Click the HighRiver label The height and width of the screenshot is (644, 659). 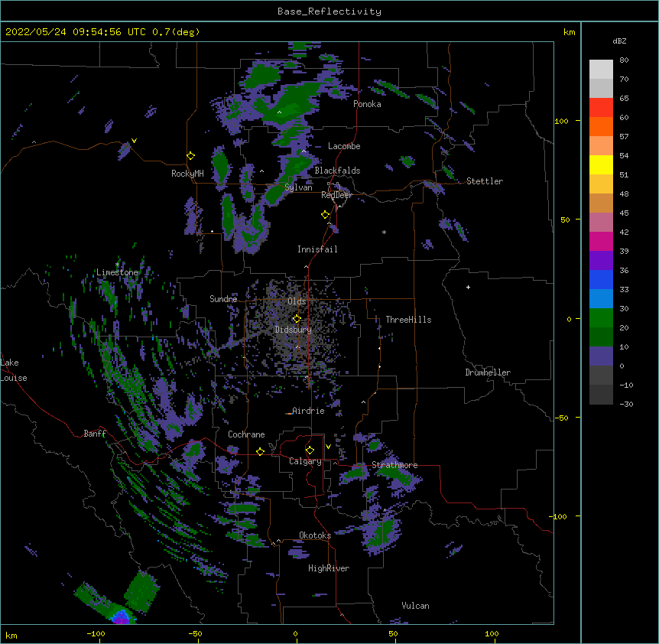point(329,568)
